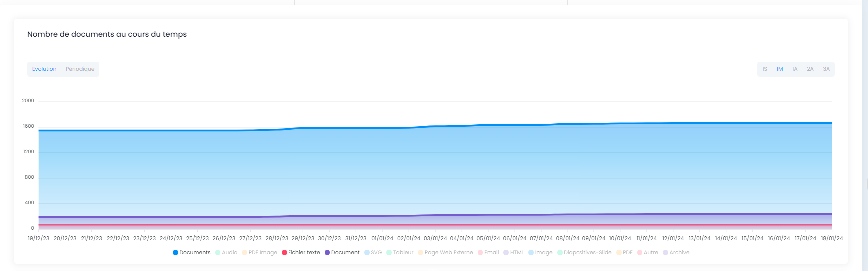Show the Archive legend series
Screen dimensions: 868x271
(676, 253)
